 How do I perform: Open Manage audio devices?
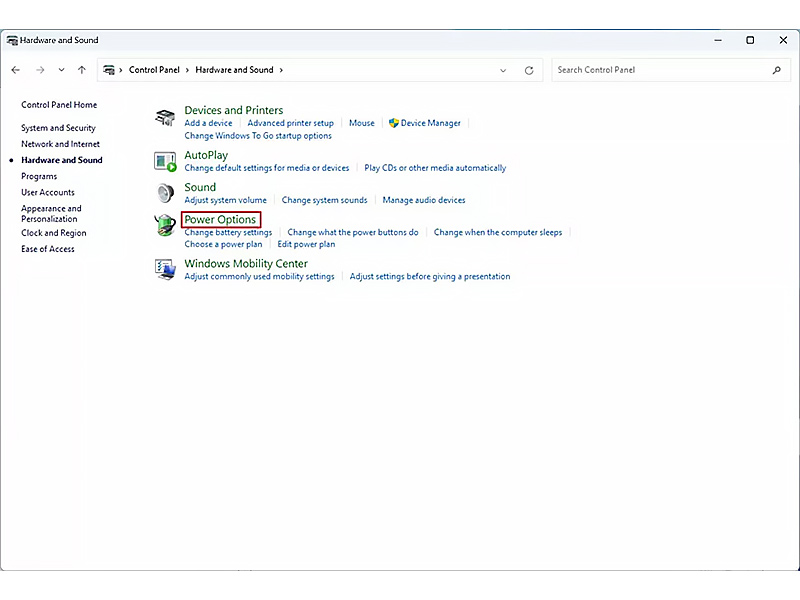(x=424, y=200)
